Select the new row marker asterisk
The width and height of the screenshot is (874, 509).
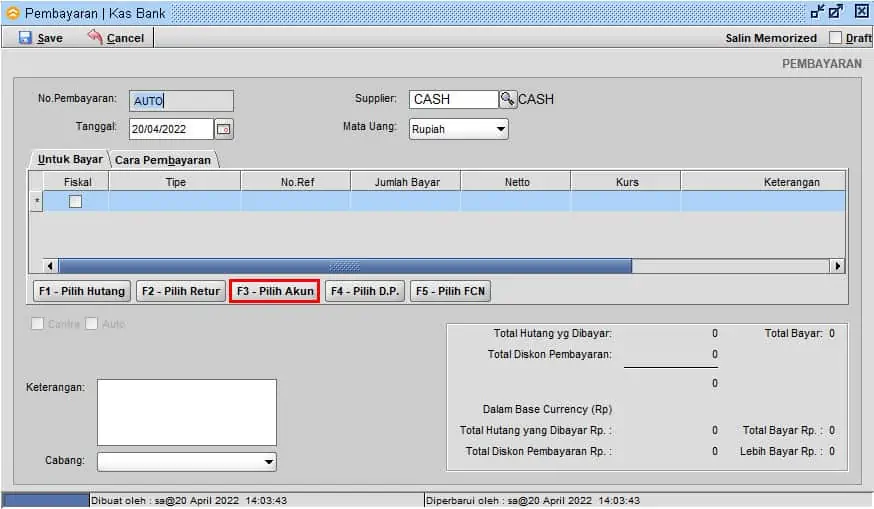37,201
